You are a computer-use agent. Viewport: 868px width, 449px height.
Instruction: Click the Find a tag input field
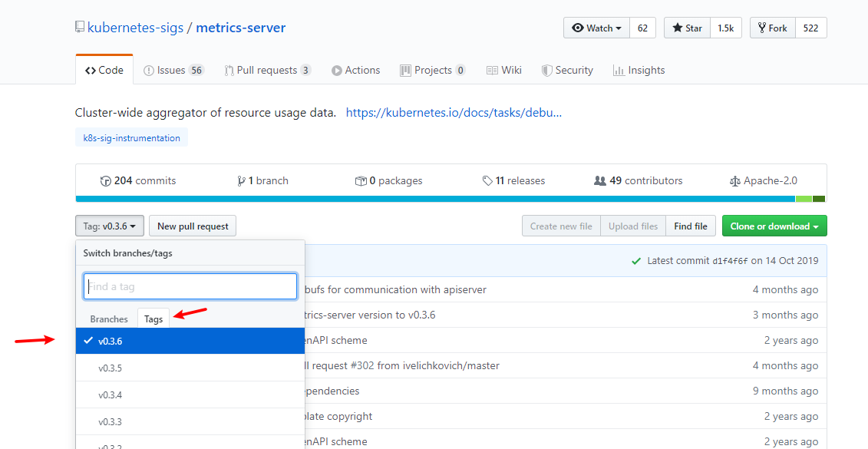pos(190,286)
